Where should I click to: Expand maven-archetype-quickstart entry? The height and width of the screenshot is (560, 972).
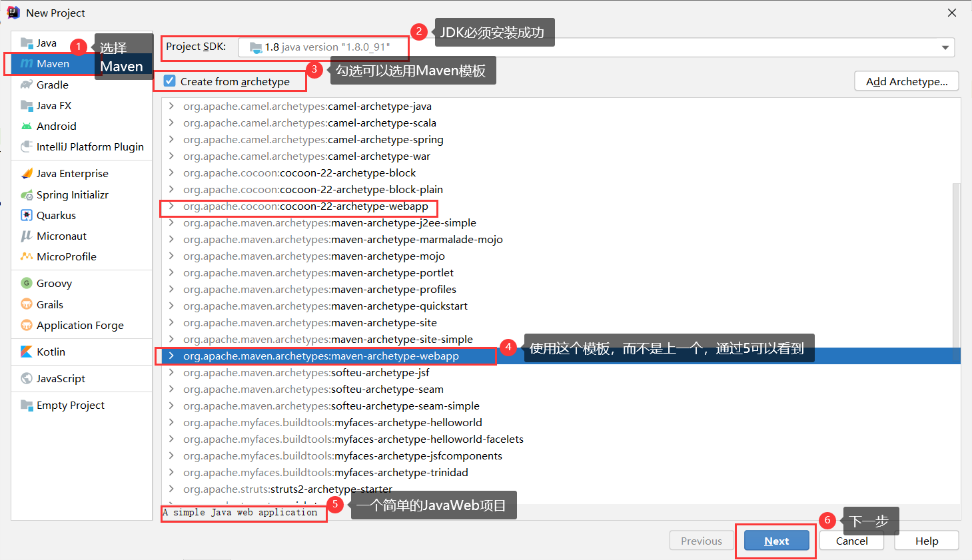click(171, 306)
